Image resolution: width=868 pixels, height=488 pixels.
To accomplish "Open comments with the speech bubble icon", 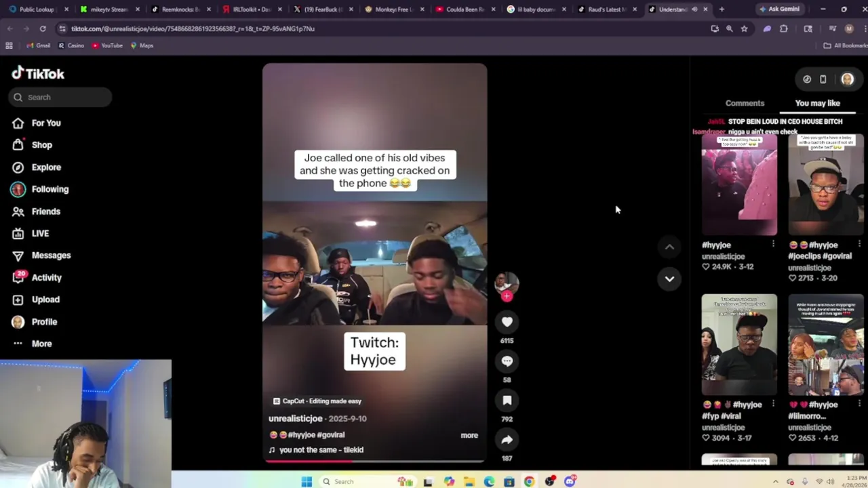I will point(507,361).
